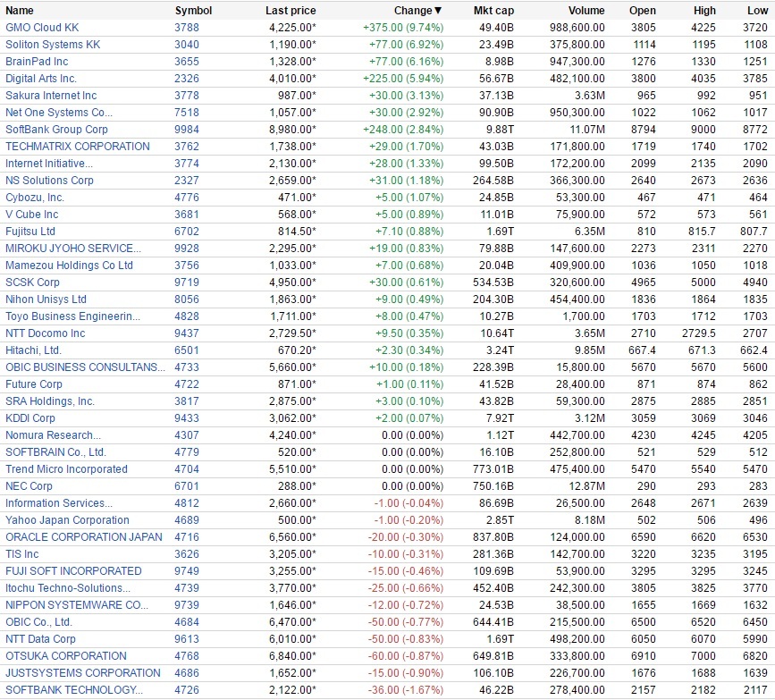Open Digital Arts Inc. link
This screenshot has height=700, width=775.
pos(41,79)
